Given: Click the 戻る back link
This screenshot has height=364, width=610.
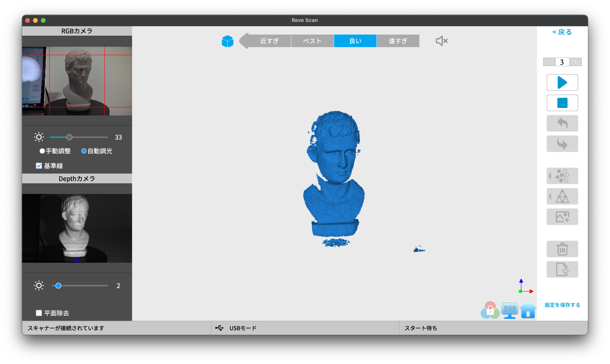Looking at the screenshot, I should (562, 32).
